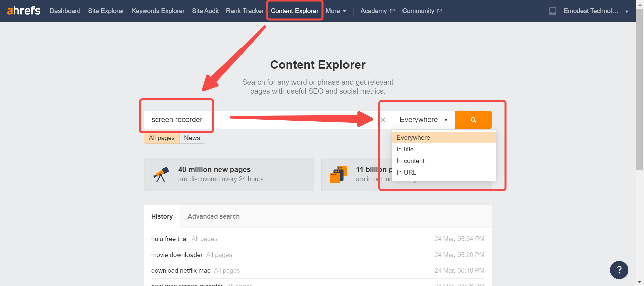Open the Emodest Technol account dropdown
The height and width of the screenshot is (286, 644).
pos(596,11)
